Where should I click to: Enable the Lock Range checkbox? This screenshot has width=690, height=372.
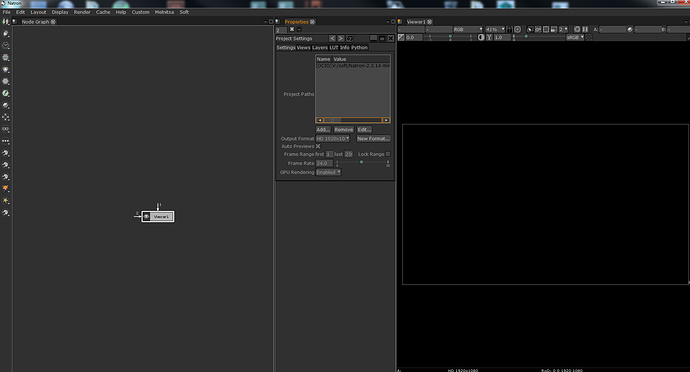388,154
